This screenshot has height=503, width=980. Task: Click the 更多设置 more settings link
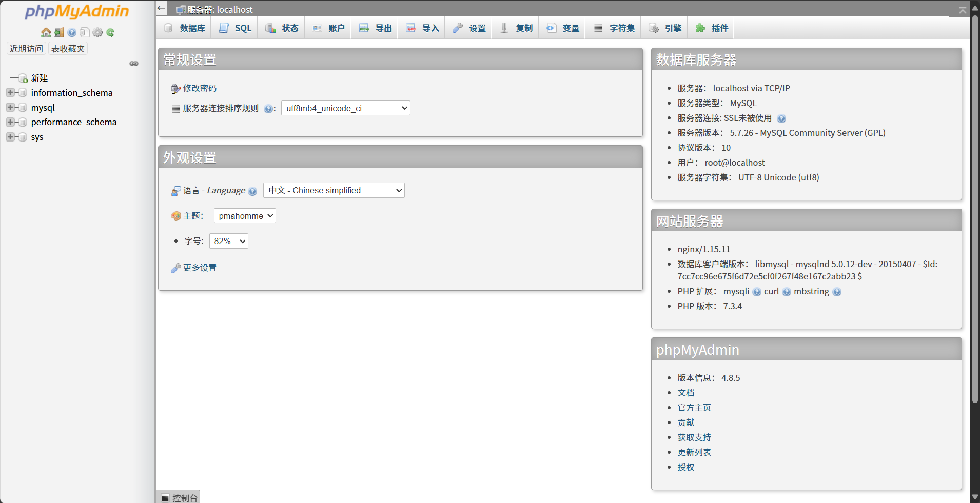(200, 268)
